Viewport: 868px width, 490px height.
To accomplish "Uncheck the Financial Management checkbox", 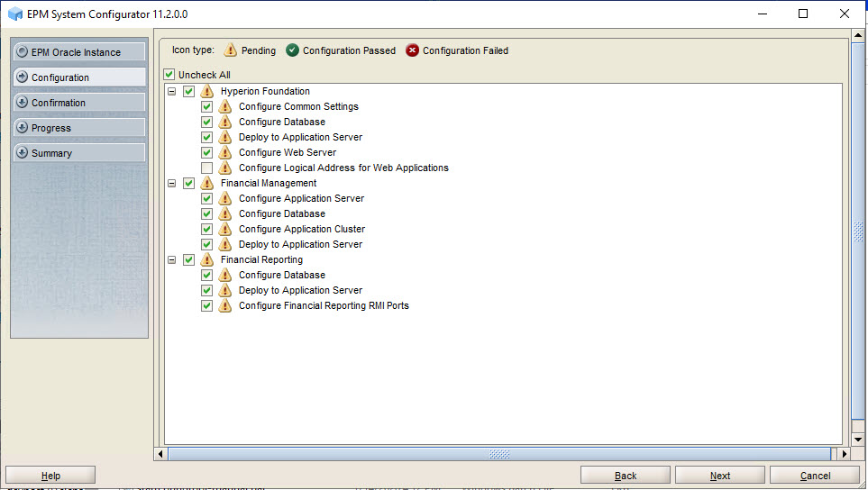I will tap(188, 183).
